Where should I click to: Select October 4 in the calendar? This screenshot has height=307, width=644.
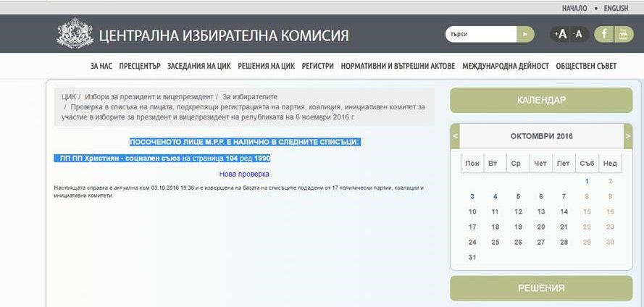(x=495, y=197)
